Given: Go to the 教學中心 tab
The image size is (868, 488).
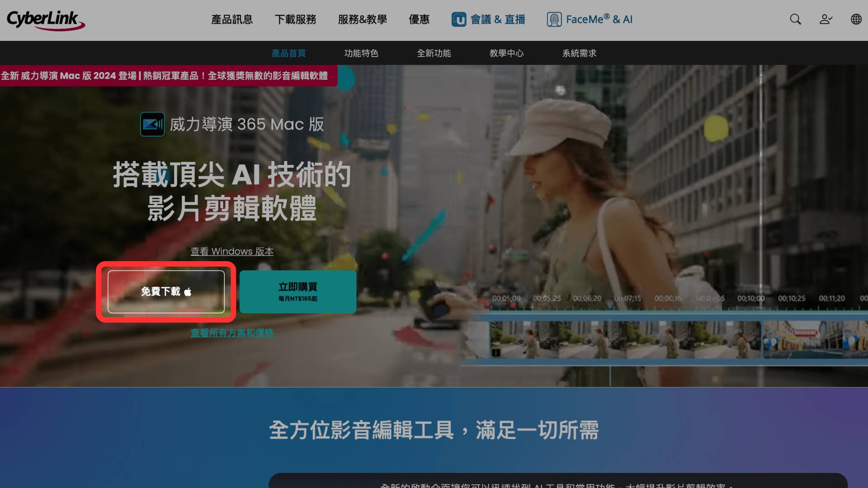Looking at the screenshot, I should point(506,53).
